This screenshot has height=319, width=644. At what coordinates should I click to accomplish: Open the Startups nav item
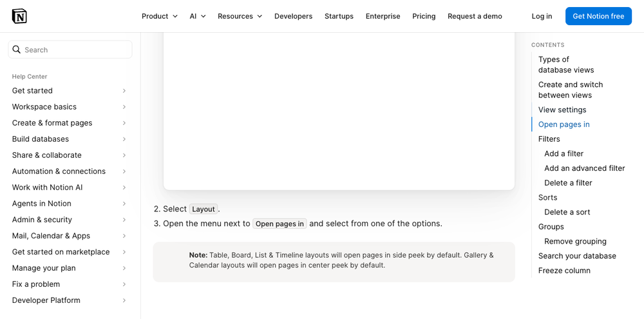[x=339, y=16]
